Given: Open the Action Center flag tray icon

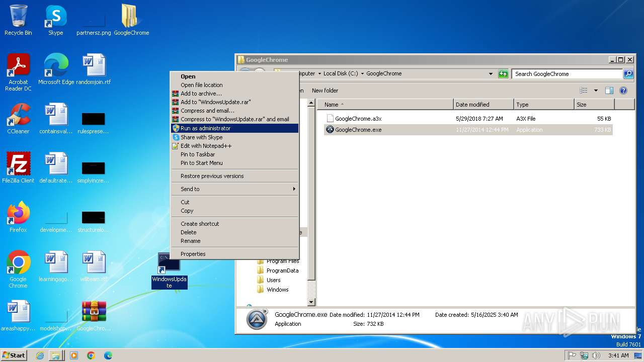Looking at the screenshot, I should [x=572, y=355].
